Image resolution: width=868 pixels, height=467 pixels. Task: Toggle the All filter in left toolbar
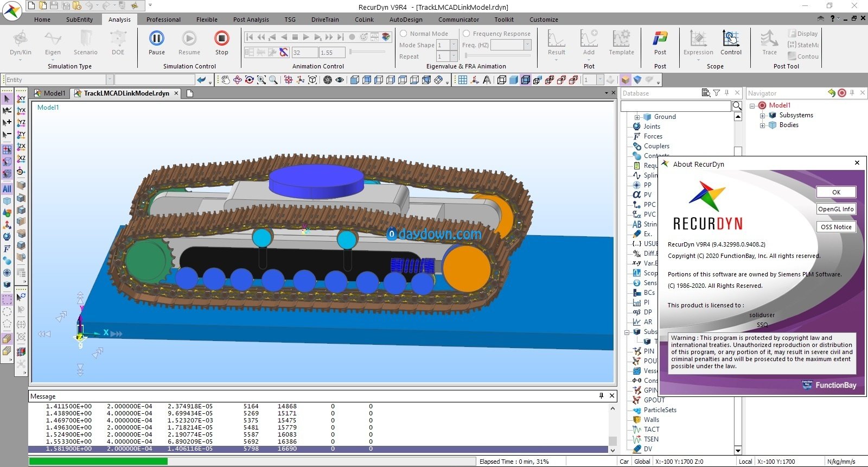(7, 189)
